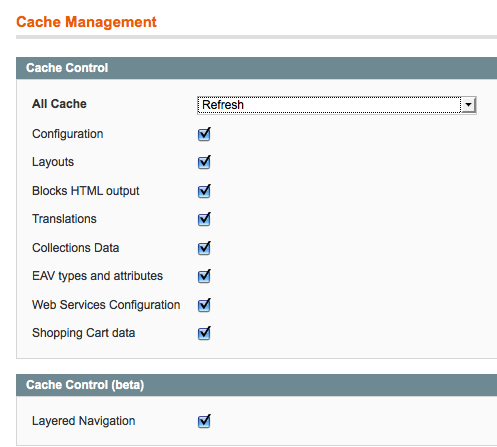Toggle Blocks HTML output checkbox
This screenshot has height=447, width=497.
point(204,191)
